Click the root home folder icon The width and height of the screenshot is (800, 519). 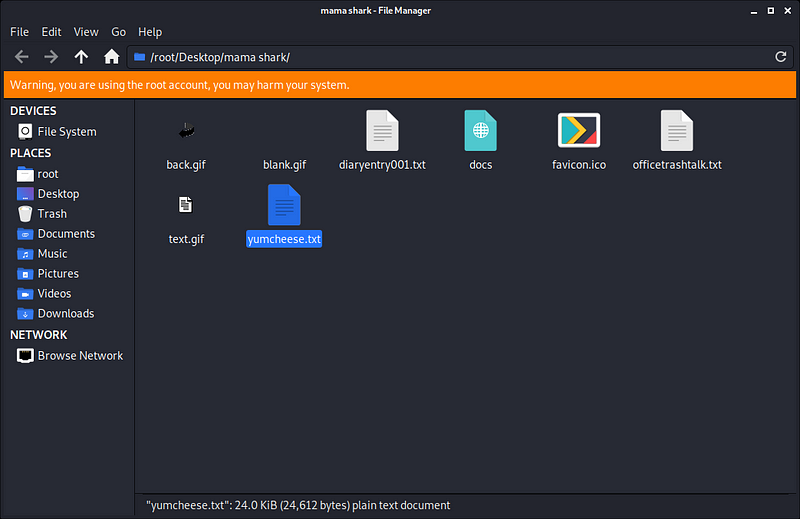pyautogui.click(x=25, y=174)
